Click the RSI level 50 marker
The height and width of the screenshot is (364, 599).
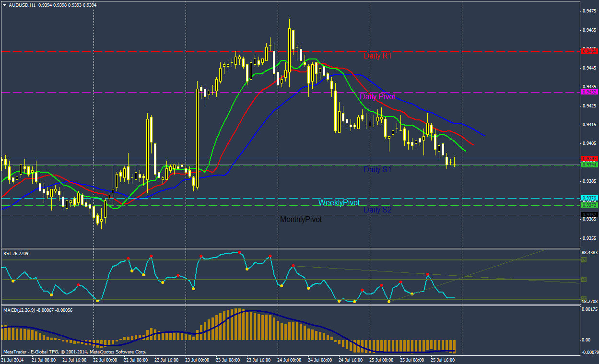pos(584,279)
